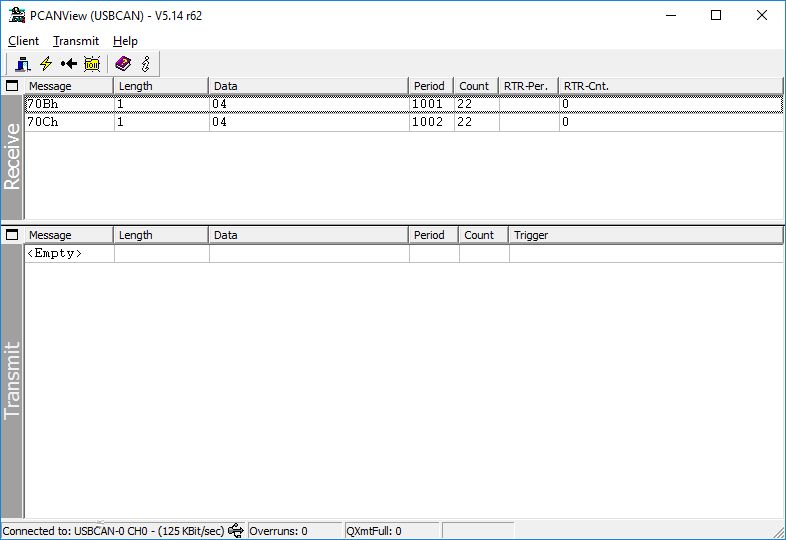Click count 22 in the 70Ch row
The width and height of the screenshot is (786, 540).
click(464, 122)
